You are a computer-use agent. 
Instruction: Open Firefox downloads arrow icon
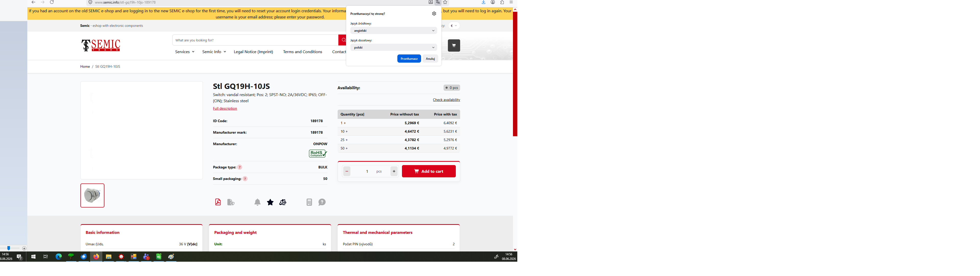click(484, 2)
